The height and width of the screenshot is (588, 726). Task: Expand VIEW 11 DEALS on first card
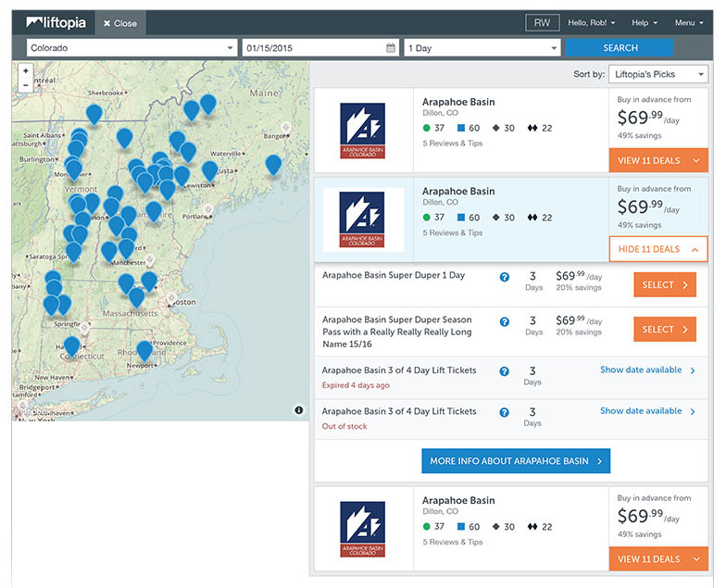tap(658, 161)
